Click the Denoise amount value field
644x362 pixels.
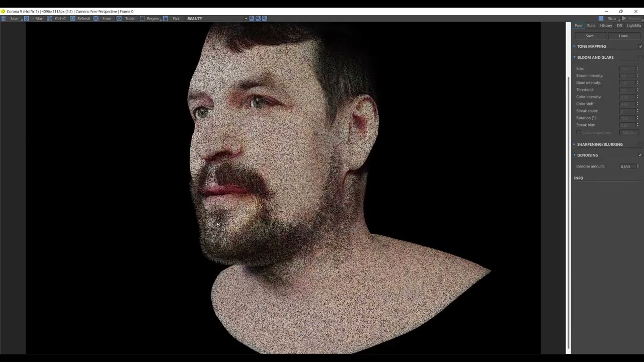click(x=627, y=166)
